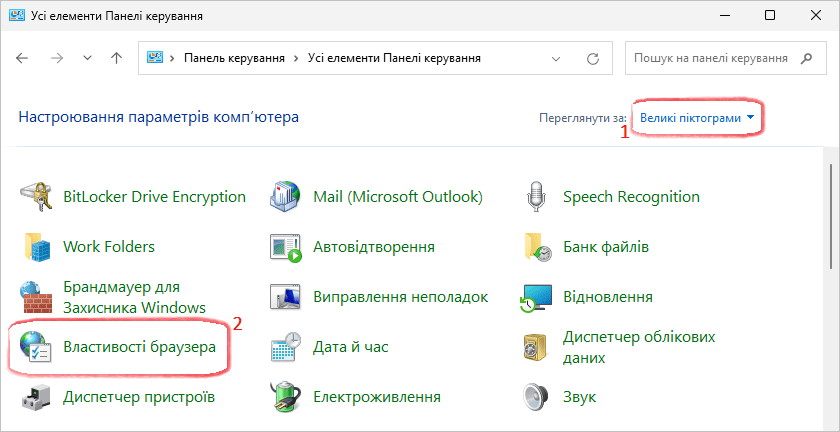The height and width of the screenshot is (432, 840).
Task: Click the Диспетчер облікових даних safe icon
Action: (536, 347)
